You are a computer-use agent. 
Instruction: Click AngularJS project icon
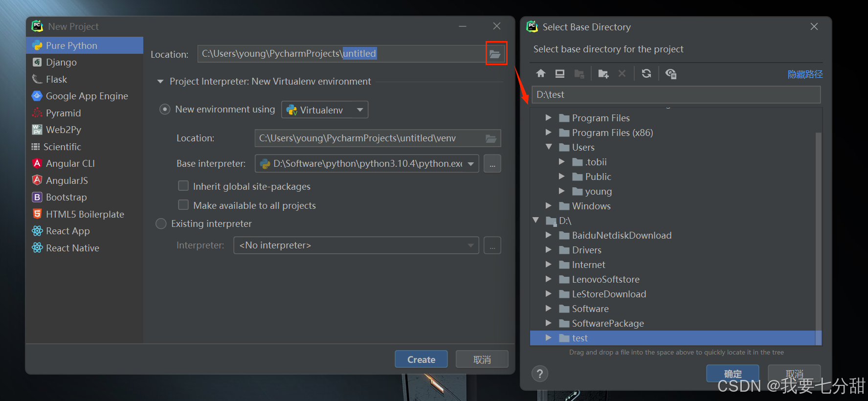coord(37,180)
